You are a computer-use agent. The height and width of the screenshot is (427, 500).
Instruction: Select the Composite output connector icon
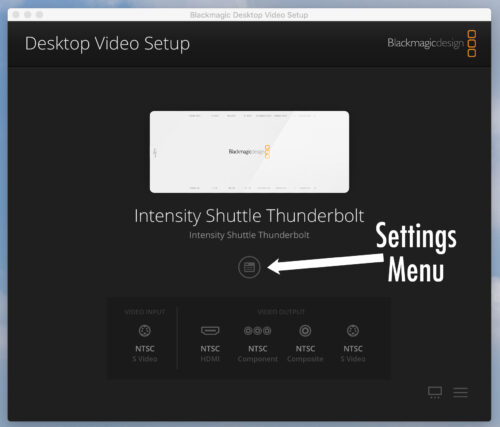pos(305,331)
